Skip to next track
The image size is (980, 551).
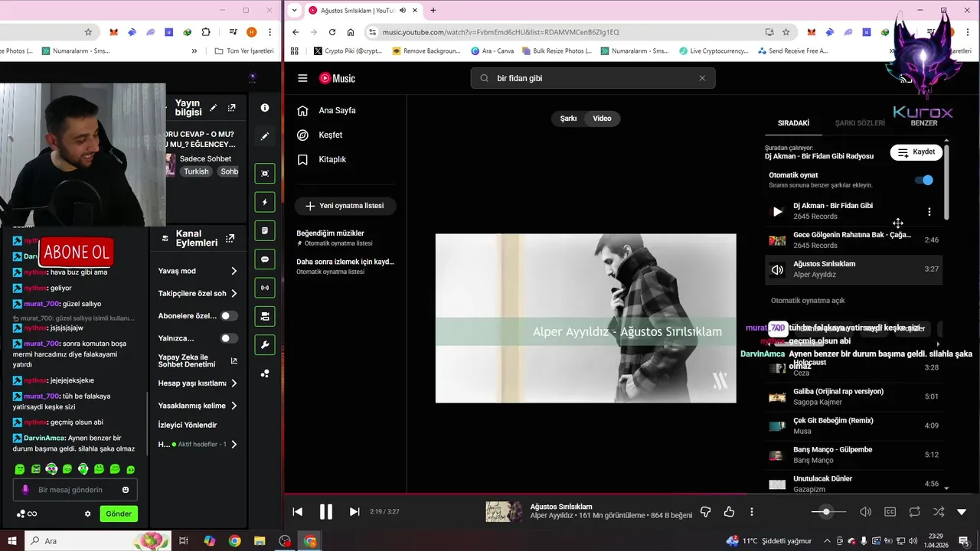coord(354,511)
